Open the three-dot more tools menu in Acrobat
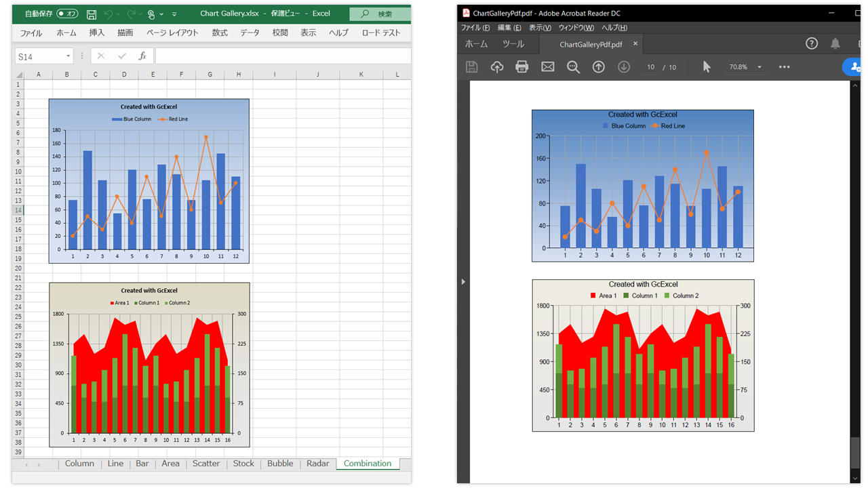 785,67
